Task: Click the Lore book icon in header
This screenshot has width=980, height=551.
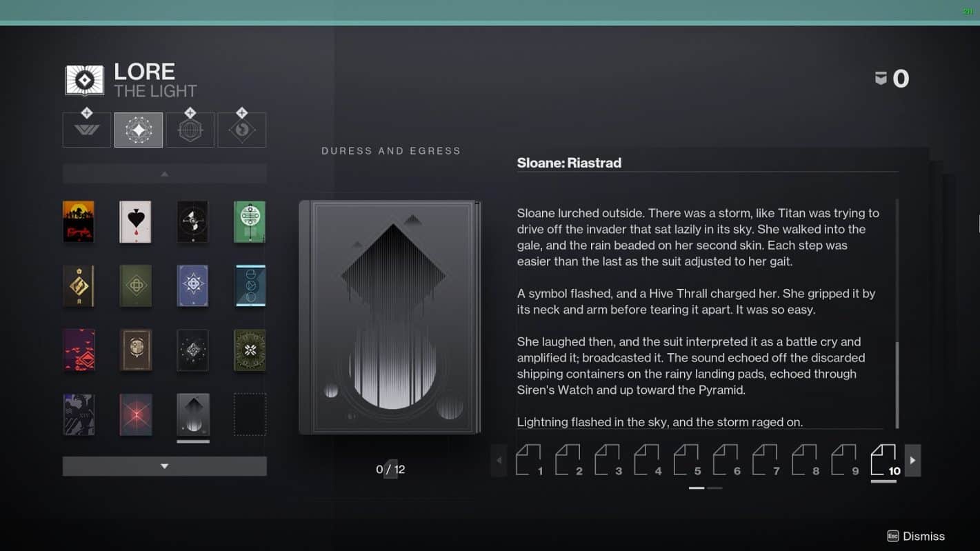Action: [85, 81]
